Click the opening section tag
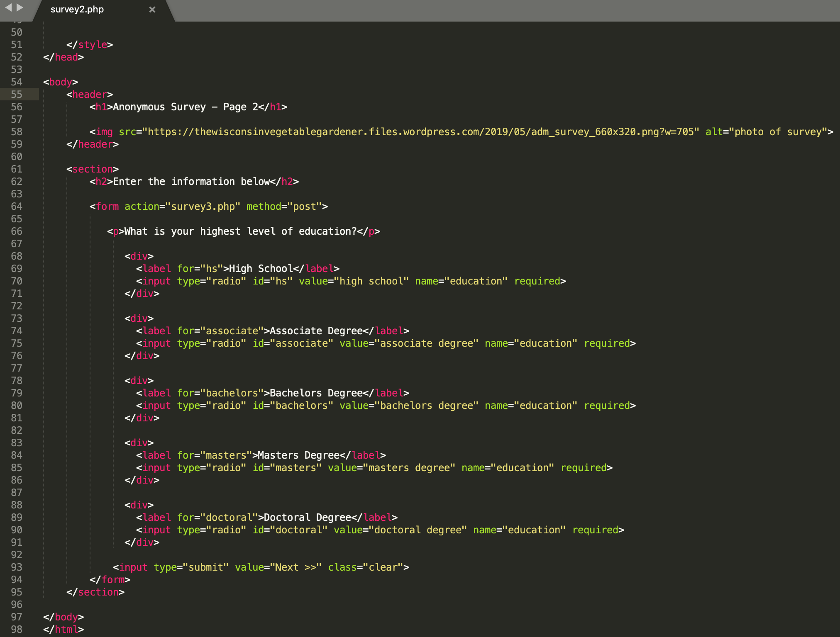 (93, 169)
